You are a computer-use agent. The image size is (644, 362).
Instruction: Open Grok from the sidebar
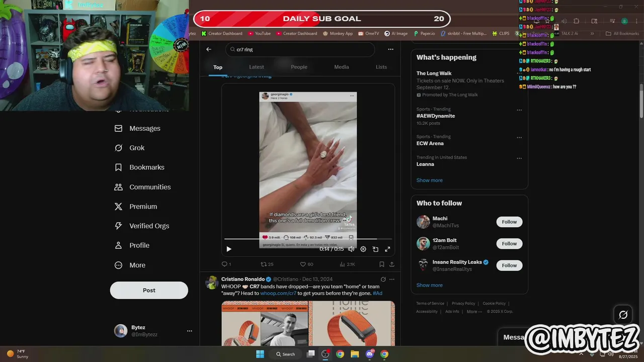click(130, 148)
